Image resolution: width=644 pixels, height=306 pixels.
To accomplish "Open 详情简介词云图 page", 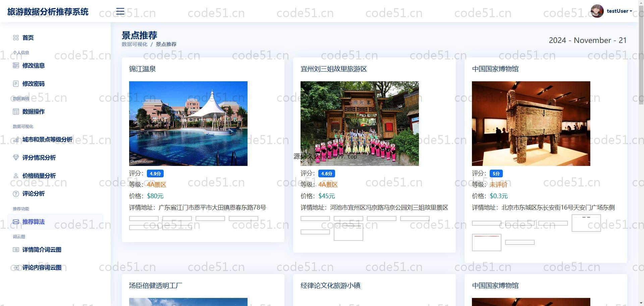I will coord(55,250).
